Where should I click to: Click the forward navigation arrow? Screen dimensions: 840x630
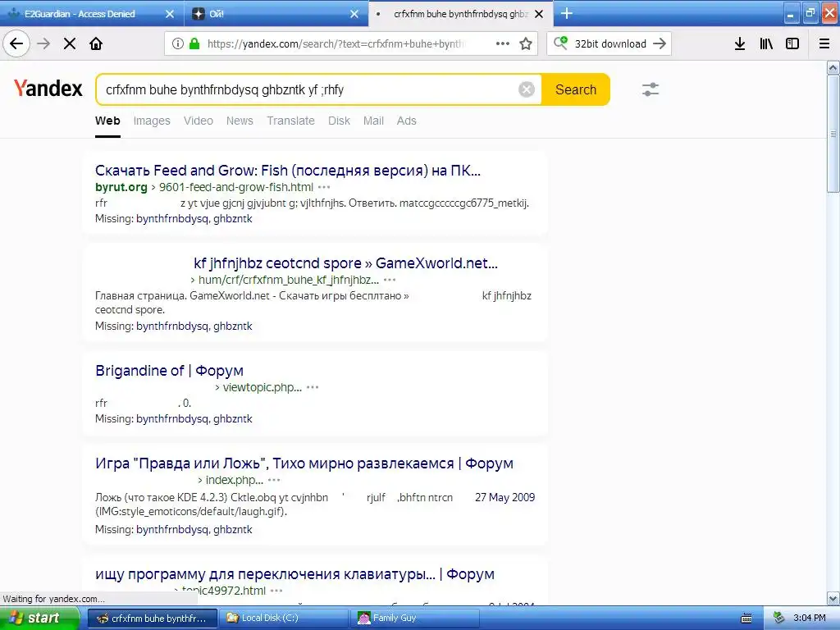click(43, 43)
